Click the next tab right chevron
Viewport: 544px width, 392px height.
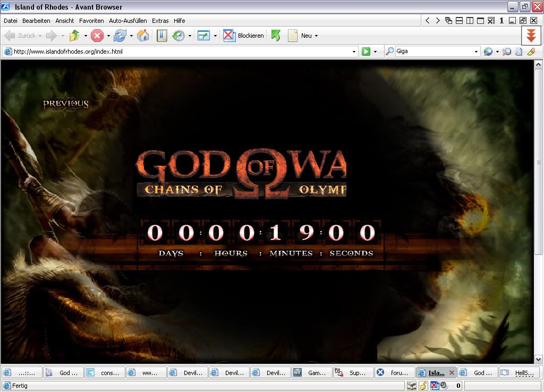pos(438,21)
